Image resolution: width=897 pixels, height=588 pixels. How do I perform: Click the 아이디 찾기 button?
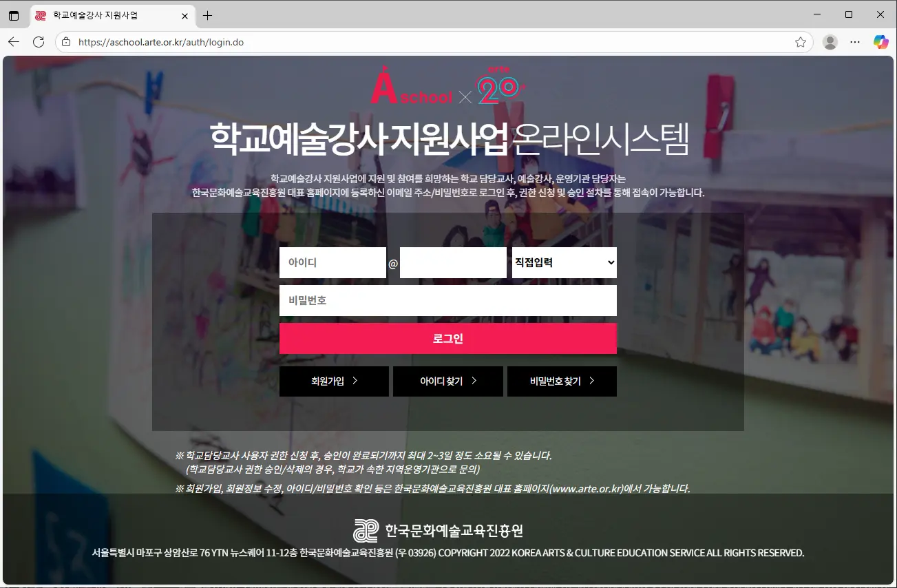447,381
